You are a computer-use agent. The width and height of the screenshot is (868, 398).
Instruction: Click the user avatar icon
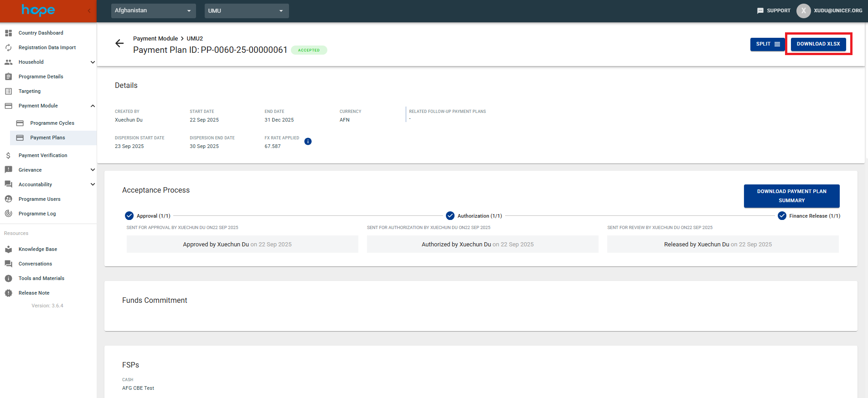[803, 10]
